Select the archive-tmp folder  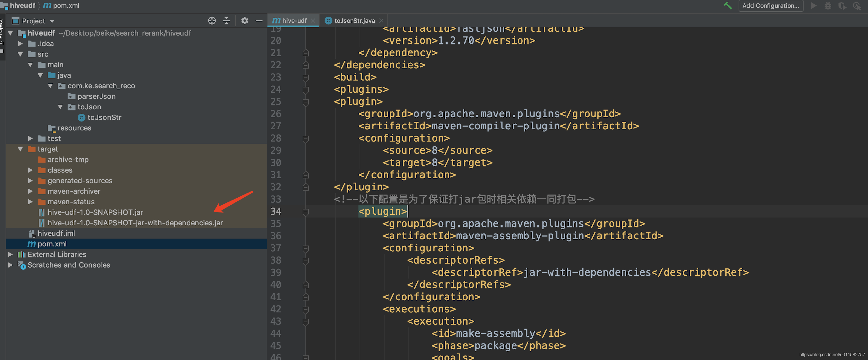click(68, 160)
